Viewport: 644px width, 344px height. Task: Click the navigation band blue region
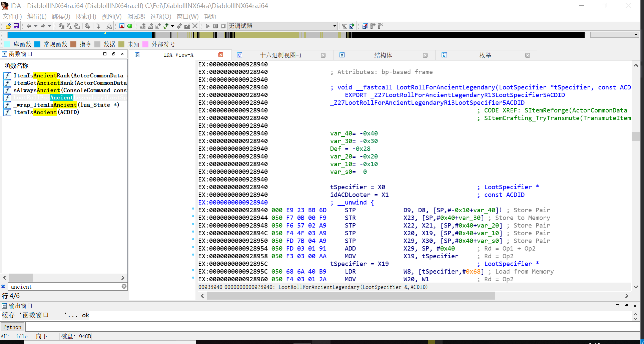click(x=80, y=35)
